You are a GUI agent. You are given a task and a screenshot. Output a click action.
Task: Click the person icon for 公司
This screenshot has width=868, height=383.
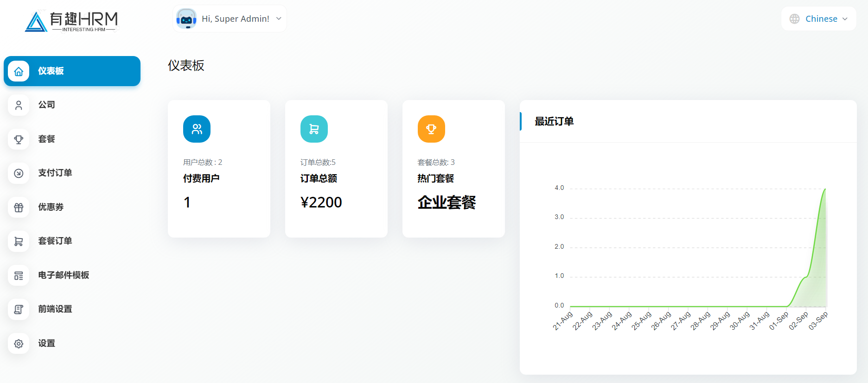(x=19, y=105)
